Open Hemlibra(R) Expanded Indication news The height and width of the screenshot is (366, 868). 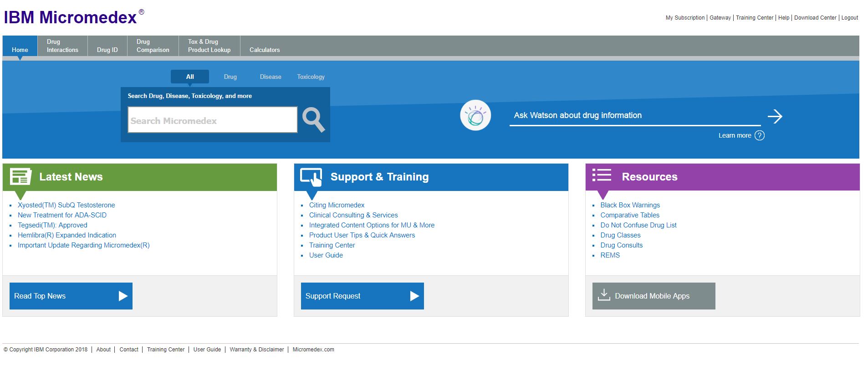pyautogui.click(x=67, y=235)
